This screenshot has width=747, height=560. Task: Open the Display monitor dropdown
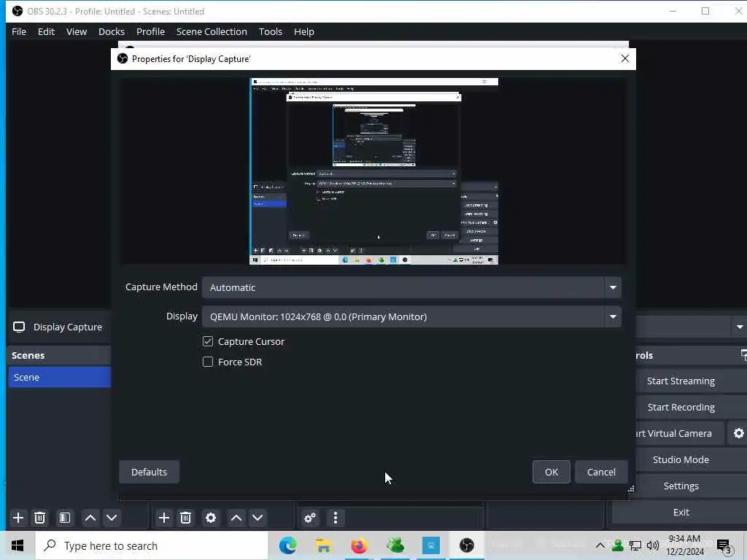click(x=411, y=316)
